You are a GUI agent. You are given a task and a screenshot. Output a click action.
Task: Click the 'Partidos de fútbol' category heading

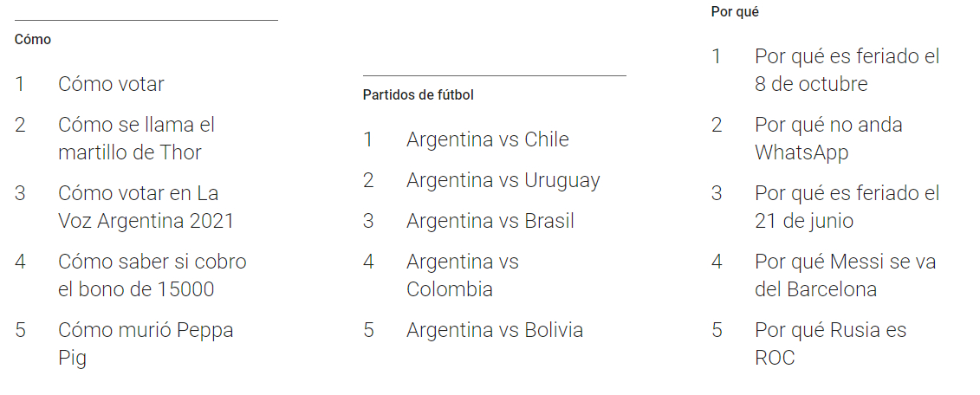click(419, 95)
